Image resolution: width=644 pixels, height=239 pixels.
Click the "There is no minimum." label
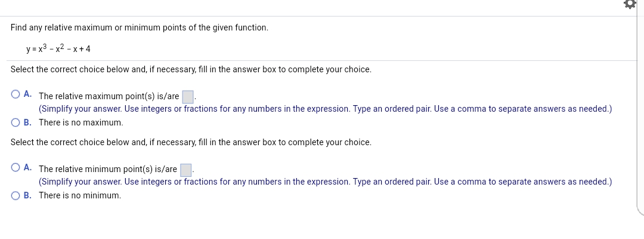coord(80,195)
